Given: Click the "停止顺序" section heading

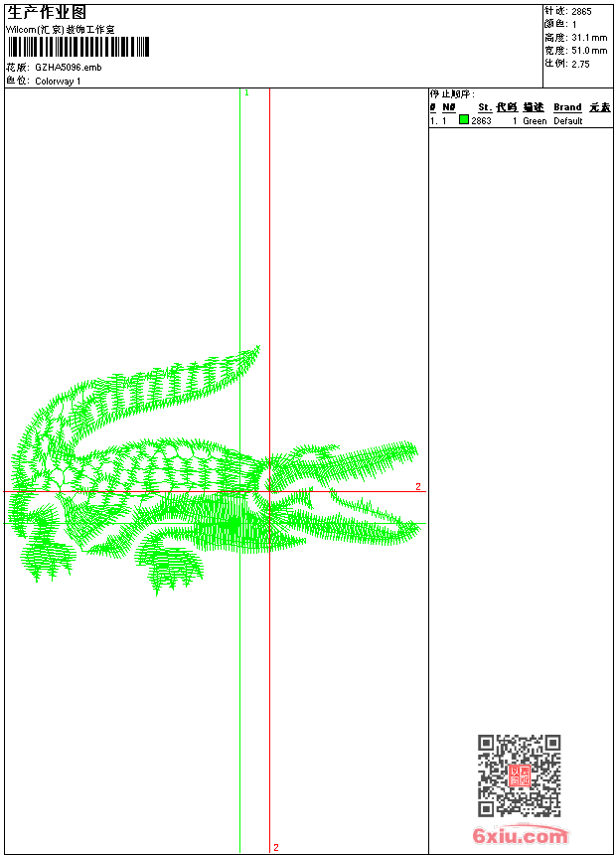Looking at the screenshot, I should (452, 93).
